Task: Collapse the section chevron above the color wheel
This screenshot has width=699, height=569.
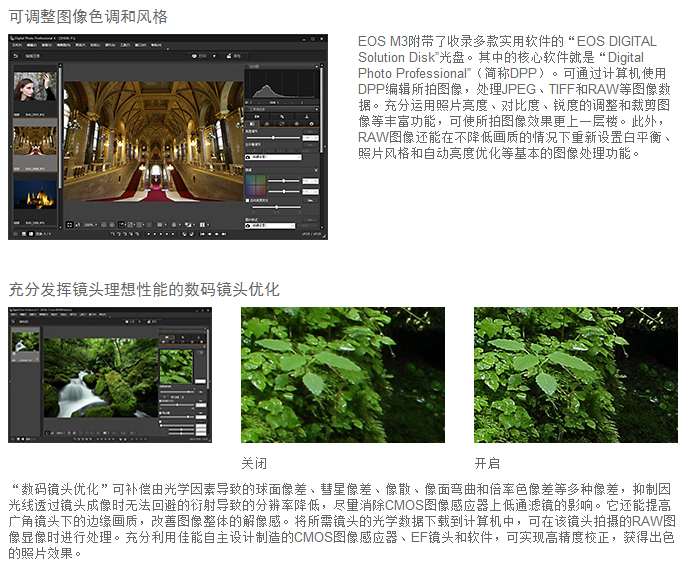Action: (316, 170)
